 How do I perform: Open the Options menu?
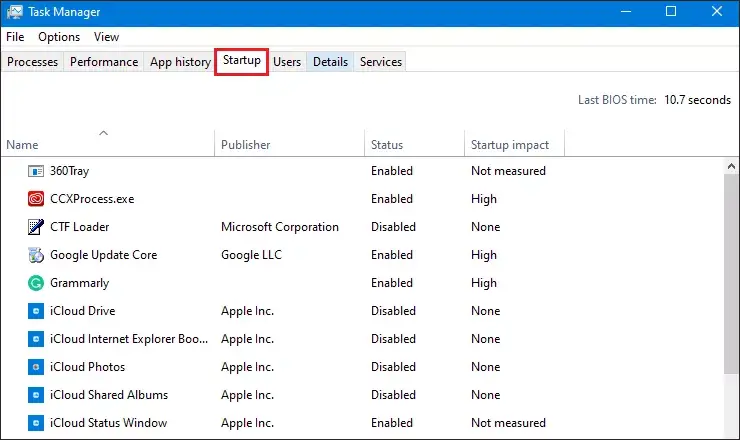point(59,37)
